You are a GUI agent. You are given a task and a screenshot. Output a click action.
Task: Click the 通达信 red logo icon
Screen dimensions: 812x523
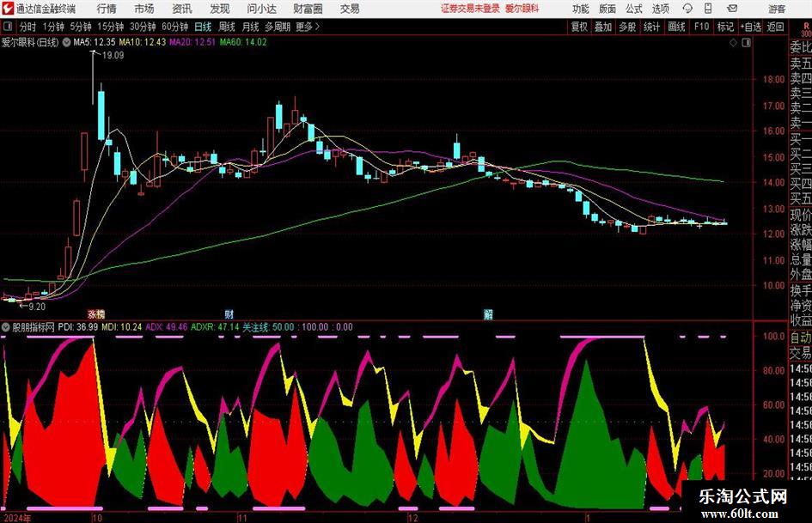click(8, 9)
